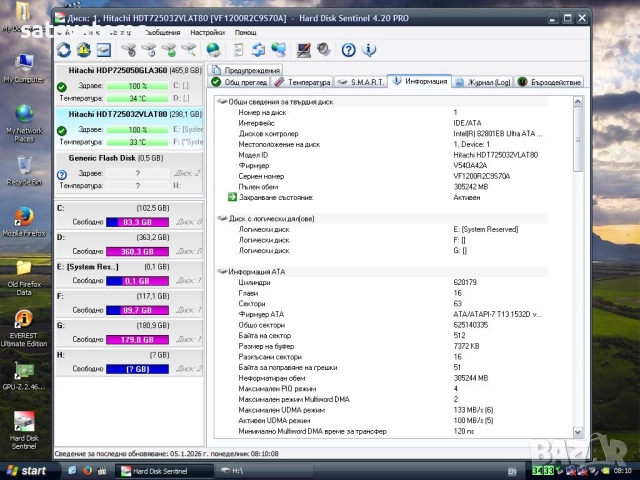Switch to the S.M.A.R.T. tab

[x=360, y=82]
